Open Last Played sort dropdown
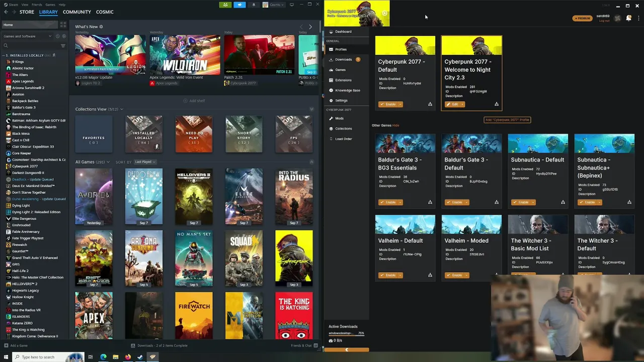 pyautogui.click(x=145, y=162)
